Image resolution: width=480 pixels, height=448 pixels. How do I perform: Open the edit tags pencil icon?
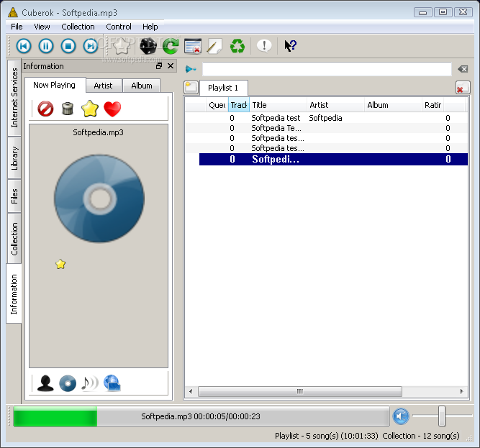214,46
